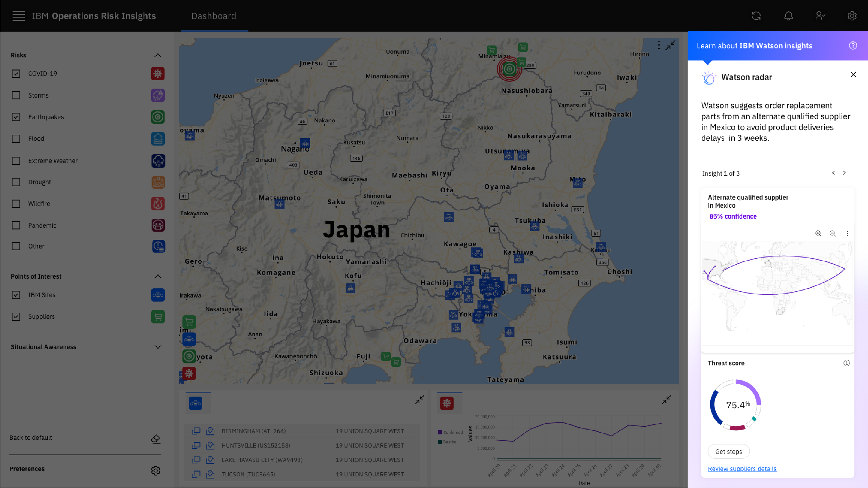Uncheck the Earthquakes risk checkbox
This screenshot has height=488, width=868.
pos(16,117)
